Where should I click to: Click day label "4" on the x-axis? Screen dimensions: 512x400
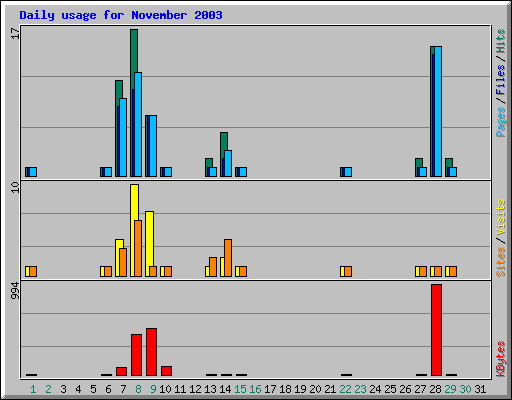78,389
